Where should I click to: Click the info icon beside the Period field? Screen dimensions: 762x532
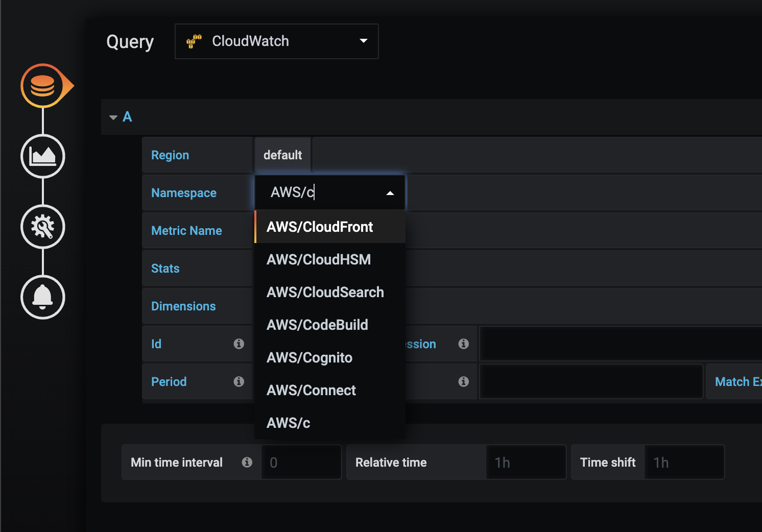pos(239,381)
